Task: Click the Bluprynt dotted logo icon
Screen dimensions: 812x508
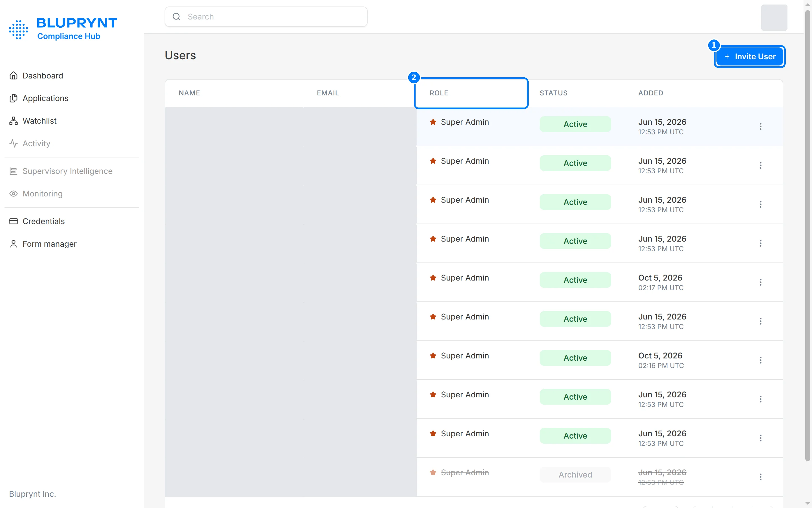Action: pos(18,30)
